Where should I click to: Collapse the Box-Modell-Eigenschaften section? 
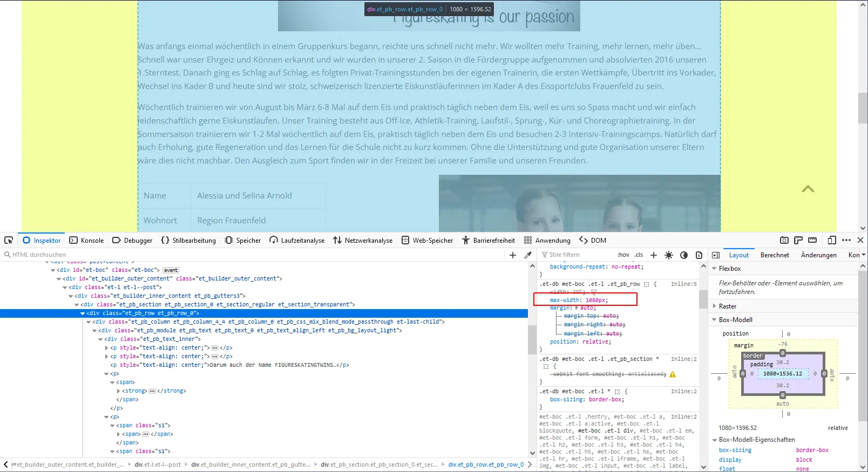(715, 440)
